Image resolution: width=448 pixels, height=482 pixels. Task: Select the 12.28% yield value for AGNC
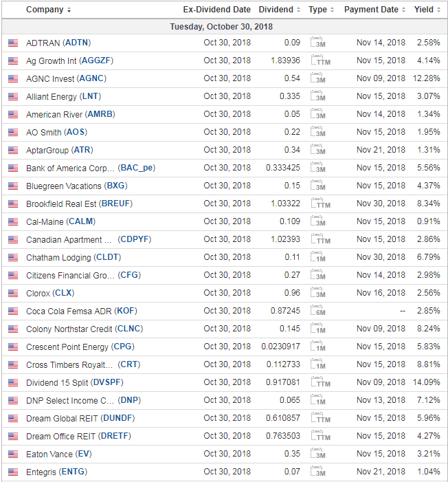click(x=427, y=78)
